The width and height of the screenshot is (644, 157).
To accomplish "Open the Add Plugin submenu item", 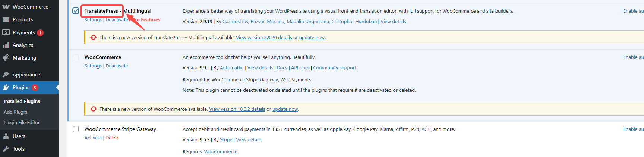I will point(15,112).
